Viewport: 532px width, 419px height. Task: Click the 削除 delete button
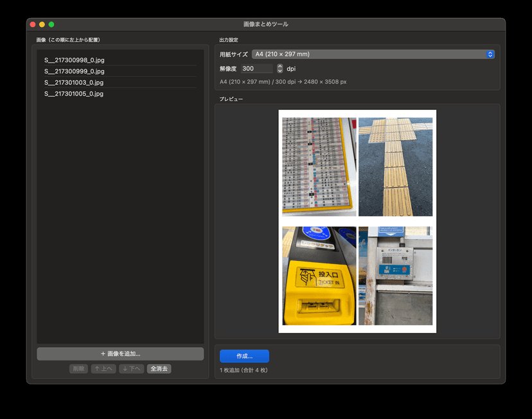pos(79,369)
